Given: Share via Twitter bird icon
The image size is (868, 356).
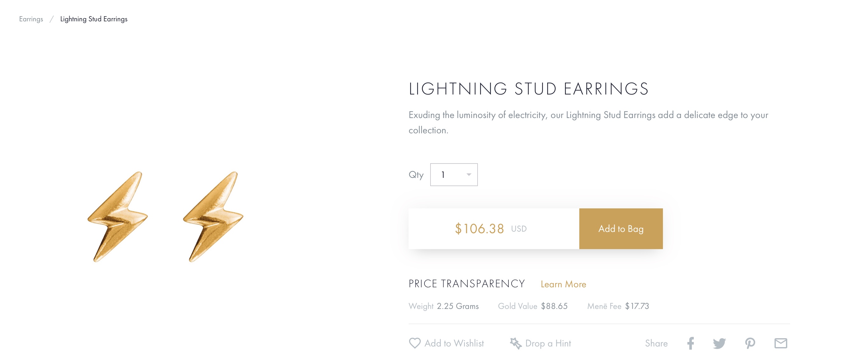Looking at the screenshot, I should [x=719, y=344].
